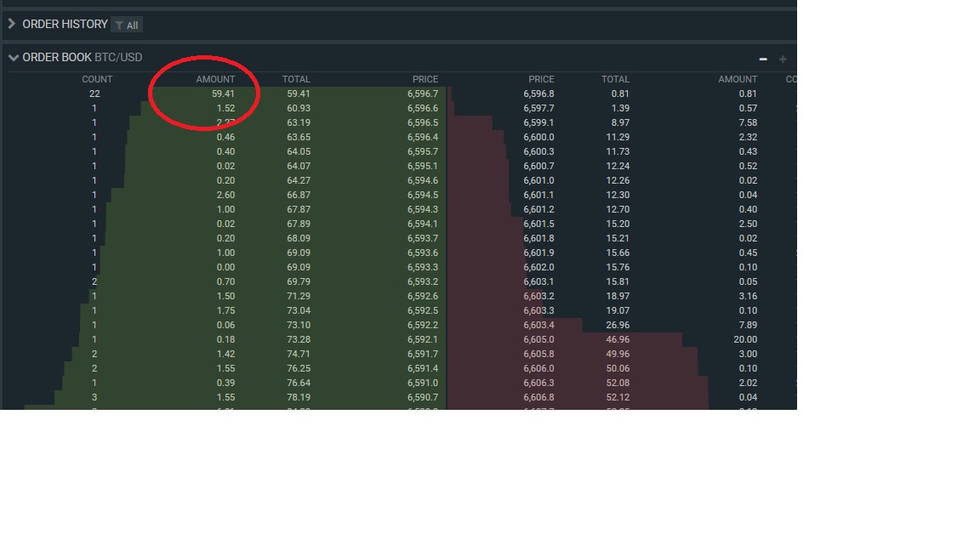
Task: Click ask amount 7.58
Action: click(748, 122)
